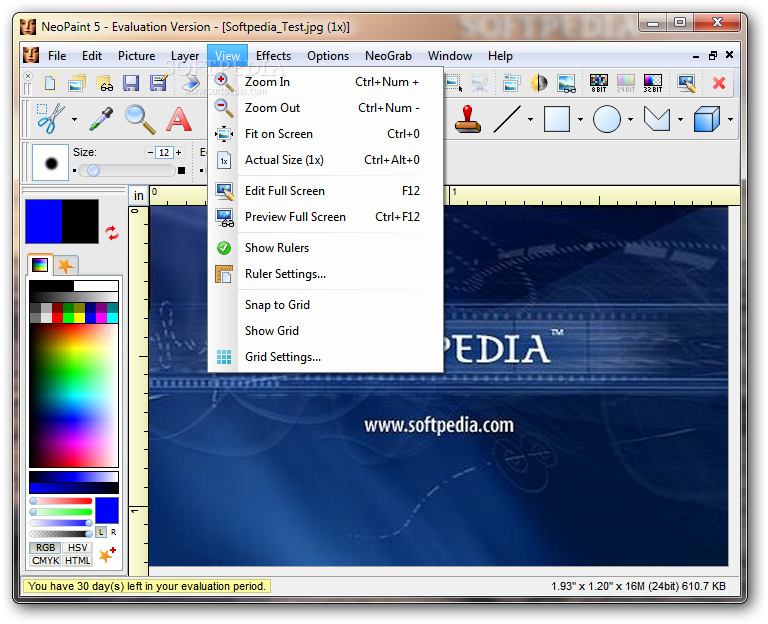The height and width of the screenshot is (624, 768).
Task: Open the Layer menu
Action: pos(185,56)
